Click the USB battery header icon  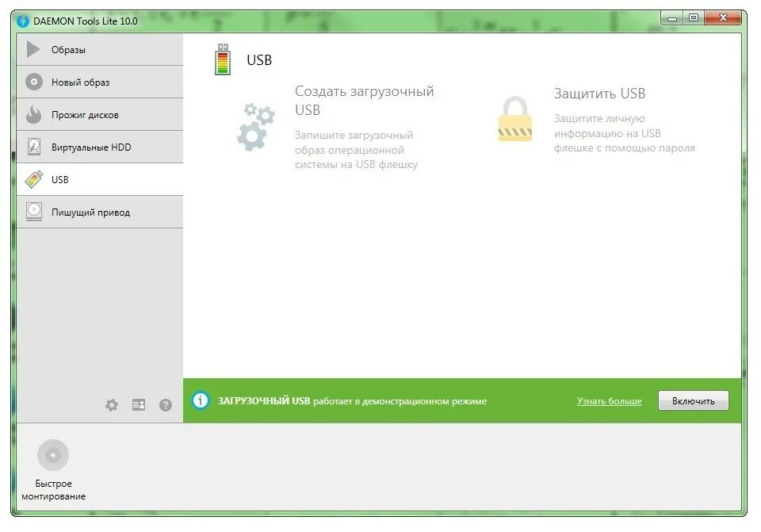point(223,59)
